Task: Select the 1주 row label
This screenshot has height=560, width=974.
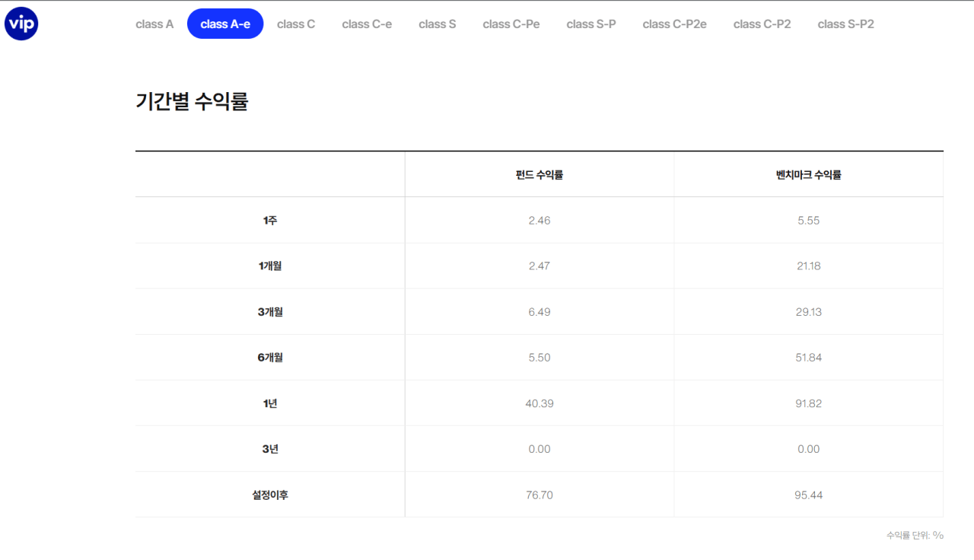Action: coord(270,221)
